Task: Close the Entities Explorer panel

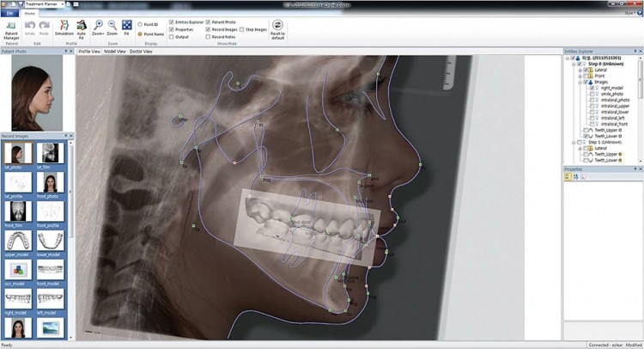Action: [x=641, y=52]
